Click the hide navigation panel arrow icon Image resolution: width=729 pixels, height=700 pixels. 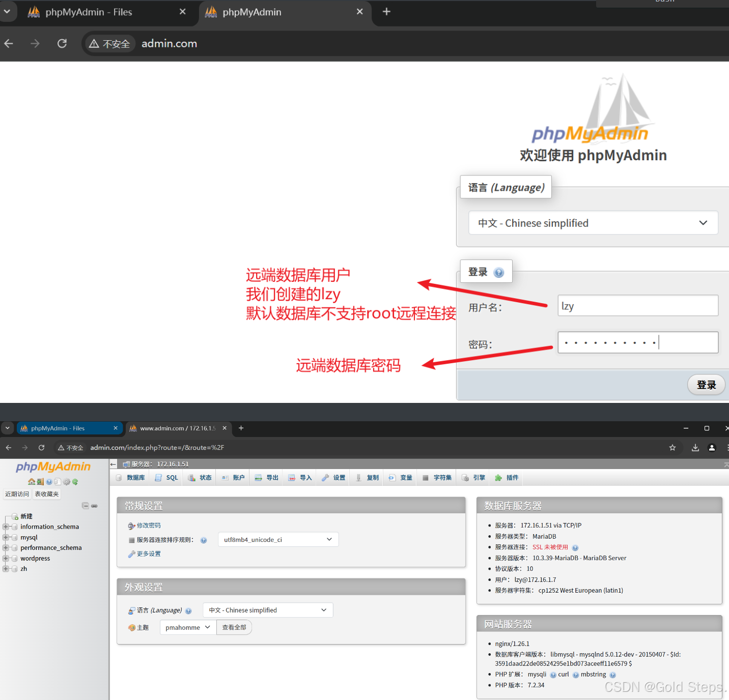click(114, 464)
